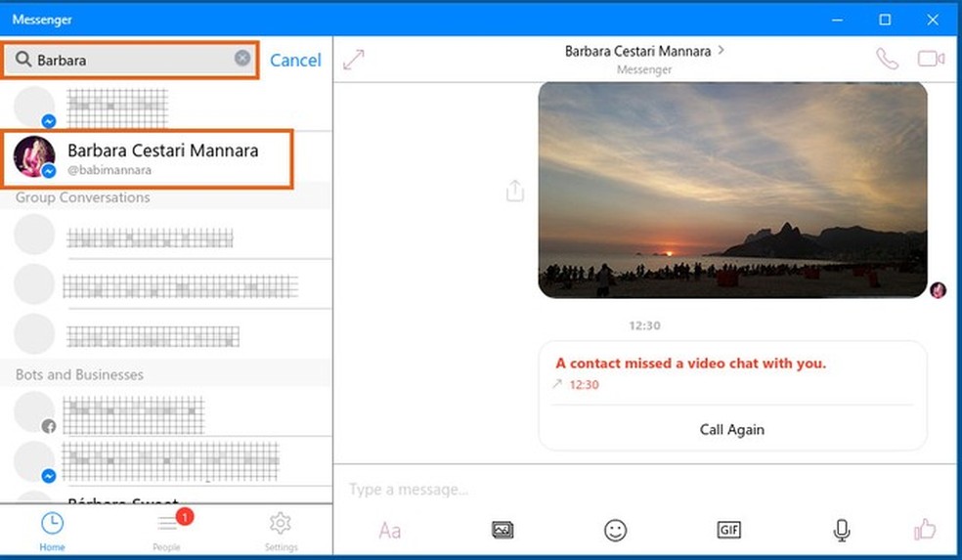Switch to the Home tab
The image size is (962, 560).
pyautogui.click(x=52, y=530)
